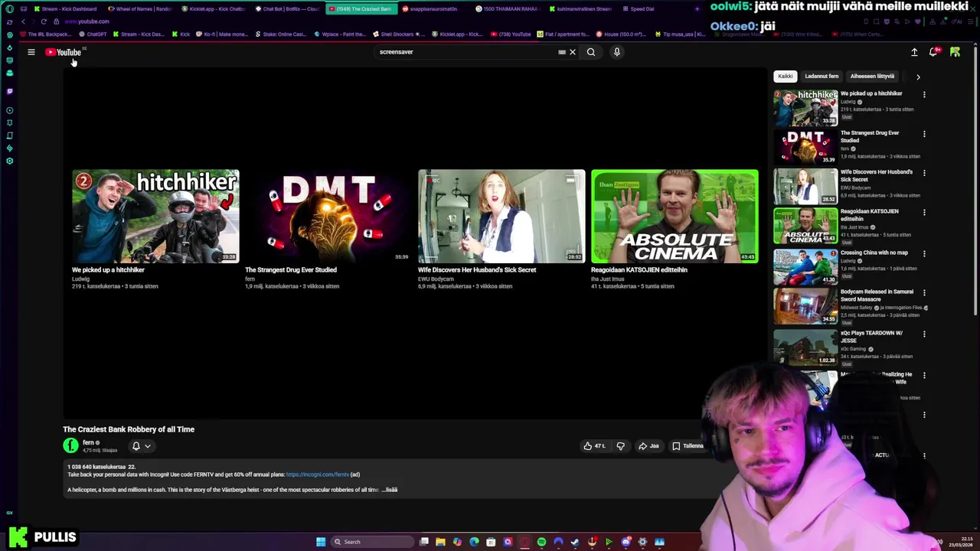Start voice search with the microphone icon
The height and width of the screenshot is (551, 980).
617,52
